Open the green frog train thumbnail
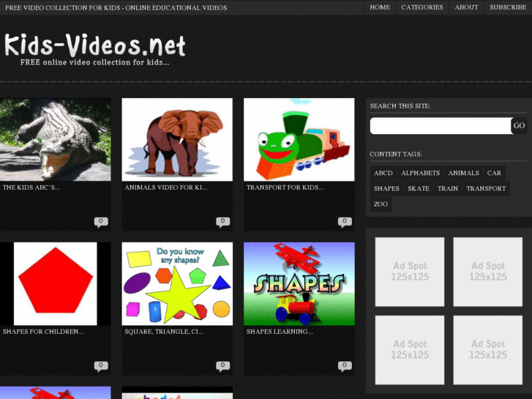Viewport: 532px width, 399px height. [299, 140]
